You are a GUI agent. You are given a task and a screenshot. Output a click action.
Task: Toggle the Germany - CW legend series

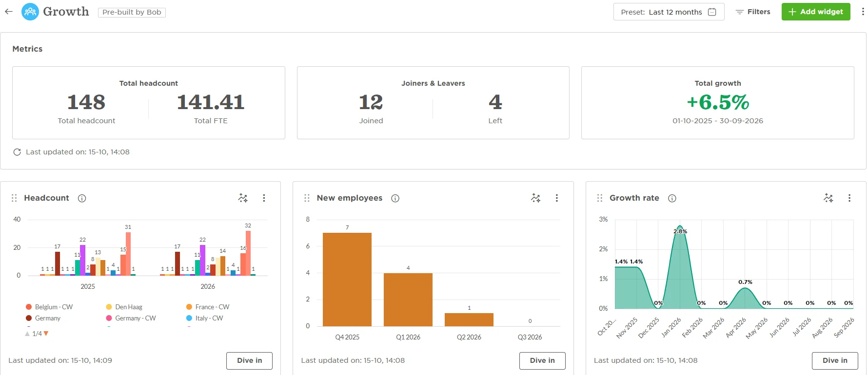pos(131,318)
